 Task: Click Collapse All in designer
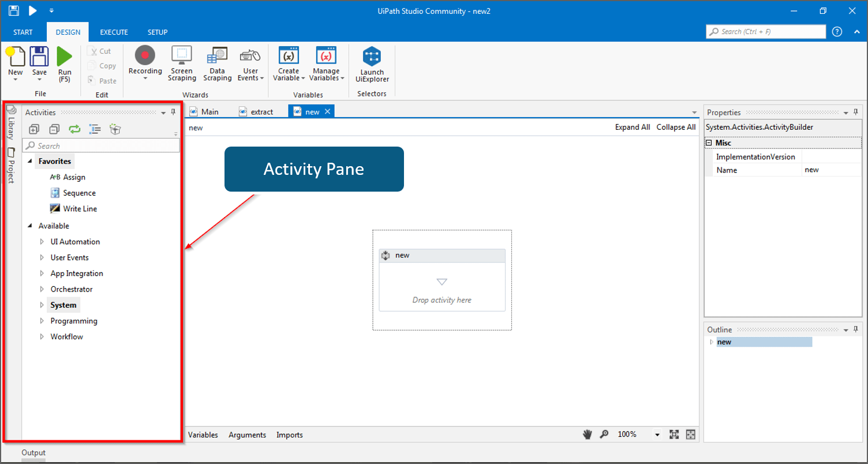pos(676,127)
